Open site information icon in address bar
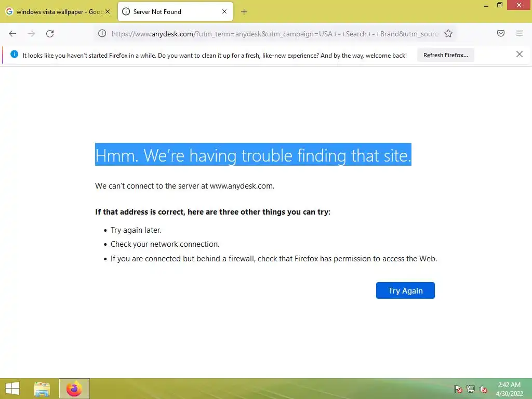Image resolution: width=532 pixels, height=399 pixels. [x=102, y=33]
